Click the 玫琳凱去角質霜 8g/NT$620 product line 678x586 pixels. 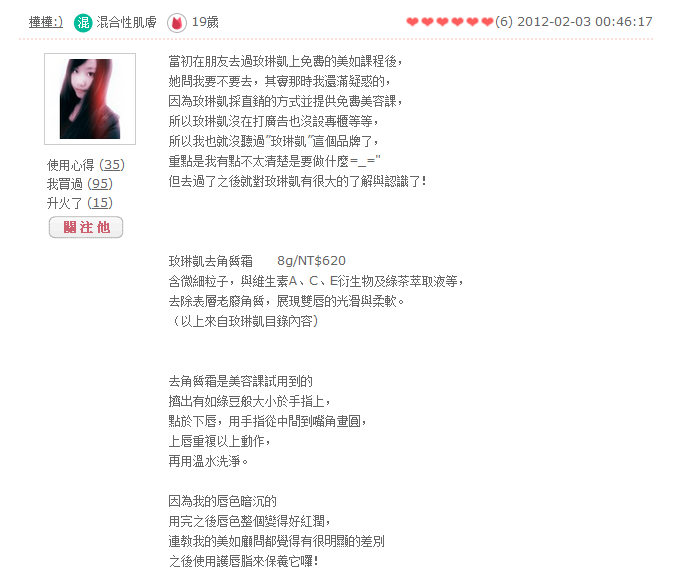tap(257, 261)
